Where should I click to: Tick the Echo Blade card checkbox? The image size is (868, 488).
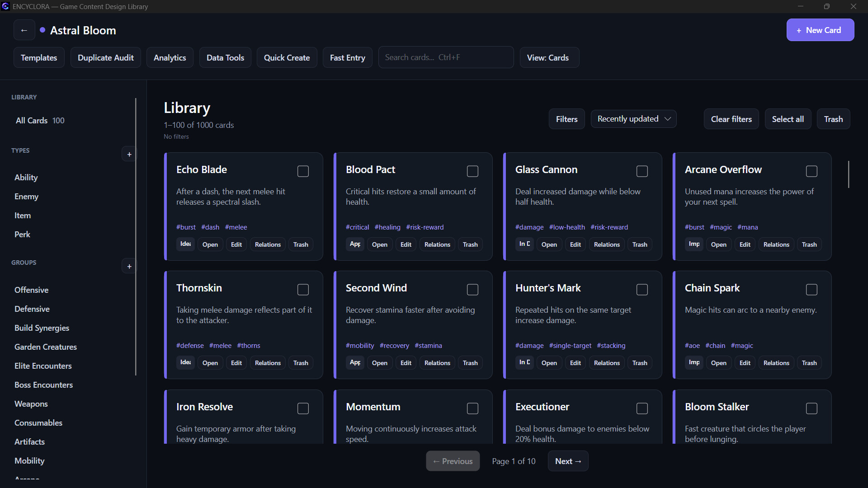[x=303, y=171]
